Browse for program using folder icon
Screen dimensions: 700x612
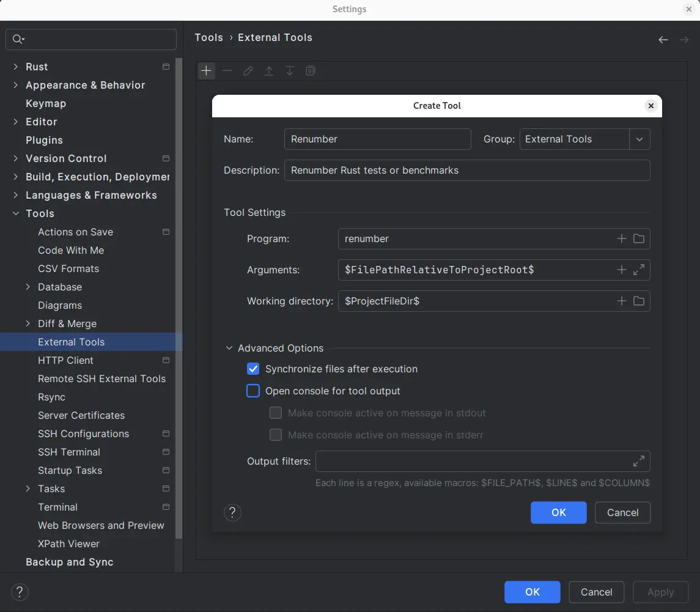pos(639,238)
